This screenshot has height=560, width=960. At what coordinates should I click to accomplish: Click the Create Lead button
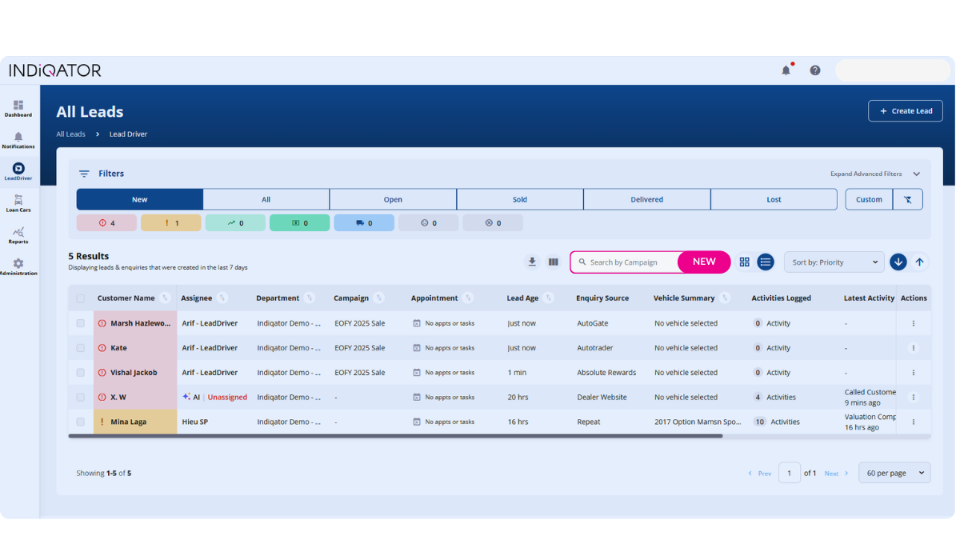click(x=905, y=111)
